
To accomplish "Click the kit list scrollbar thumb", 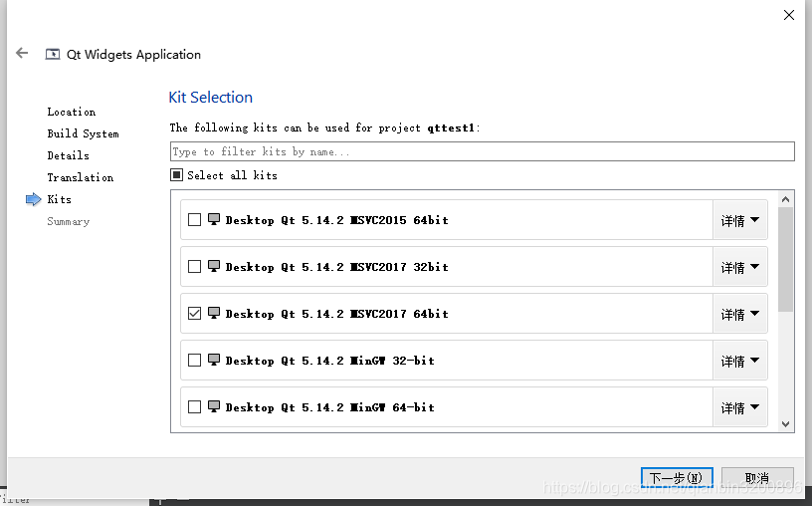I will (x=785, y=259).
